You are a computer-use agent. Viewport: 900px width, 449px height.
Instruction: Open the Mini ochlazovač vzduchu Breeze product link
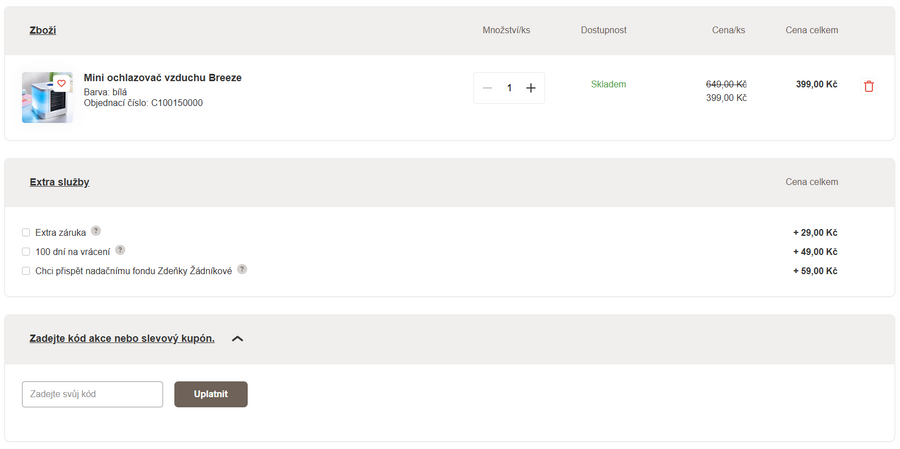(x=162, y=77)
